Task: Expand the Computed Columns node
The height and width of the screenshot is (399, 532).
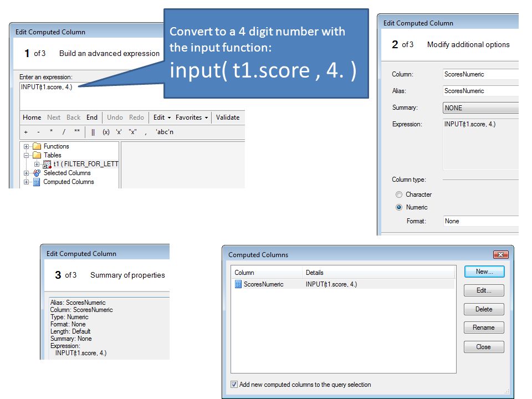Action: [26, 182]
